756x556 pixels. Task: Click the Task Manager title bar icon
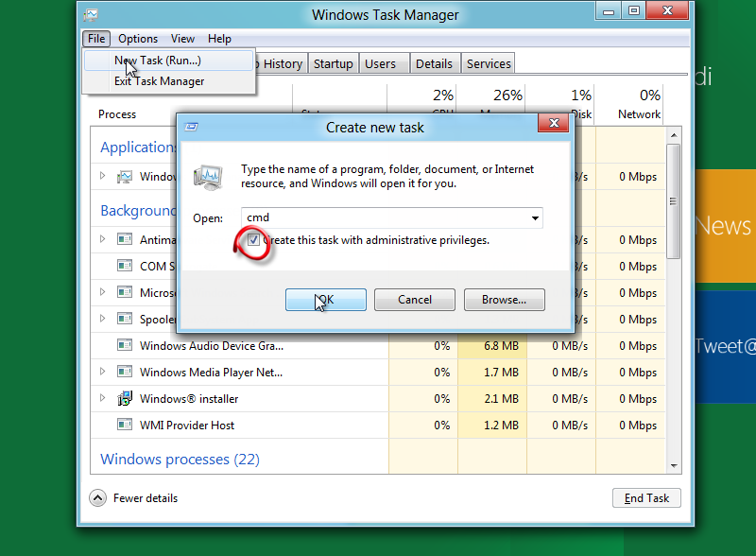[x=90, y=15]
